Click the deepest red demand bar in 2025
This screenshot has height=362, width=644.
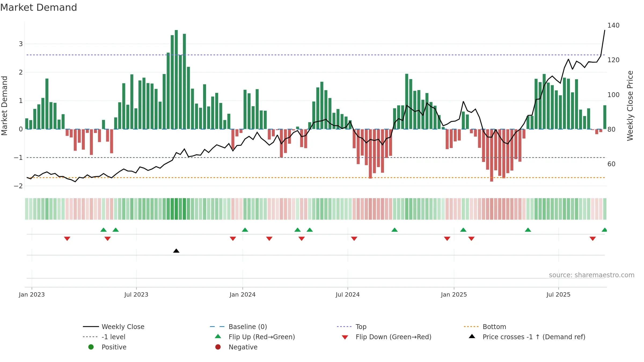click(492, 155)
